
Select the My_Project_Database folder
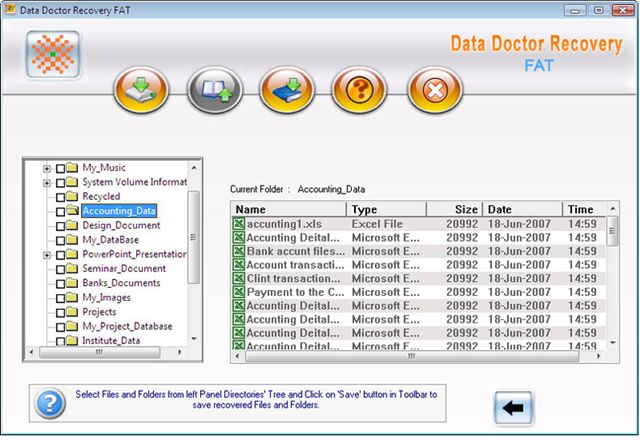[127, 326]
